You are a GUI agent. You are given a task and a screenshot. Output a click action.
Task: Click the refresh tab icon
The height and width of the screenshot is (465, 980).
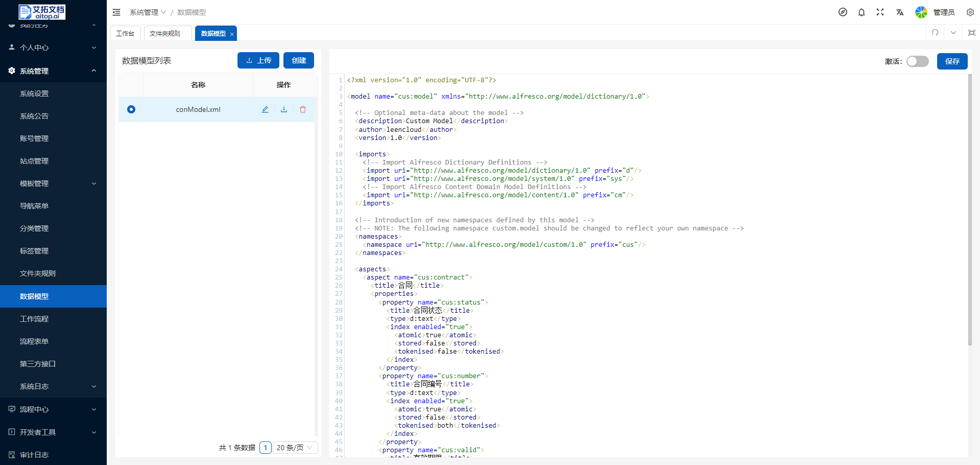pyautogui.click(x=935, y=33)
